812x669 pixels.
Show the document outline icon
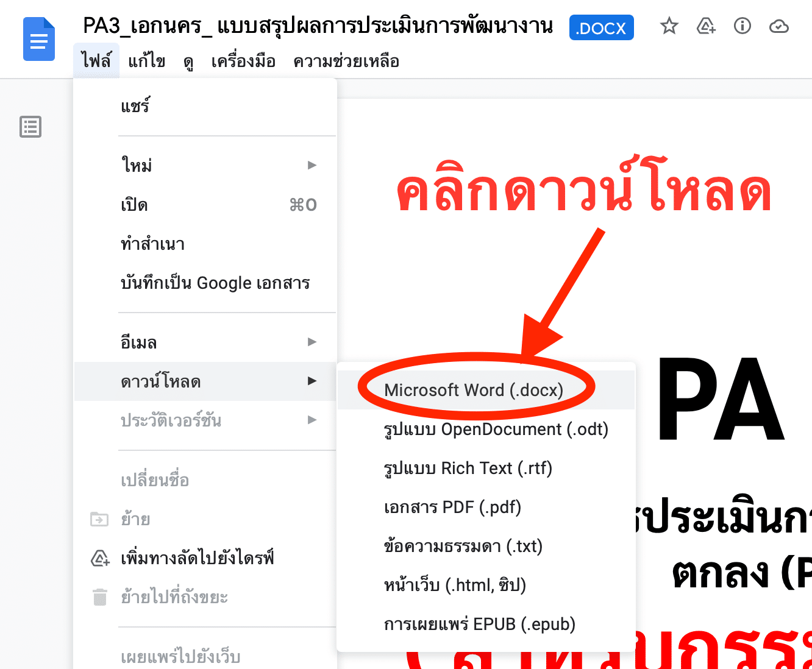30,127
